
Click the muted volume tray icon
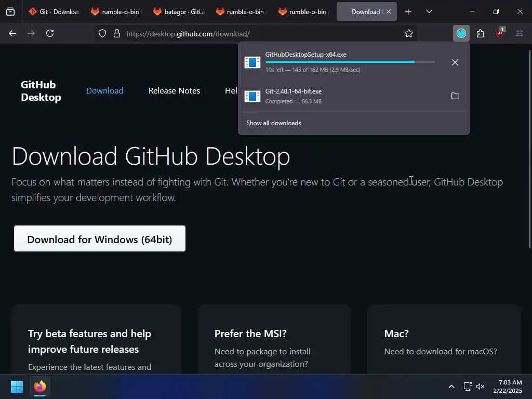(x=481, y=387)
